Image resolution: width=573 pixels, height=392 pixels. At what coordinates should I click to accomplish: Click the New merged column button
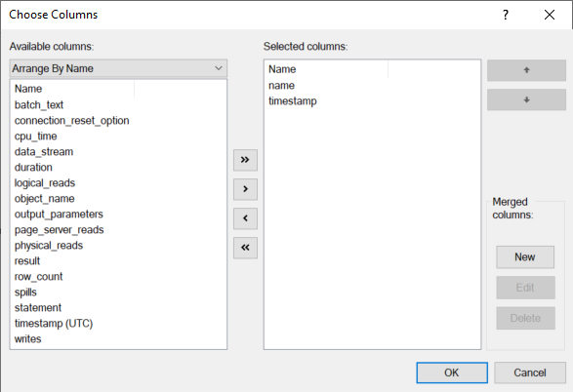[525, 257]
